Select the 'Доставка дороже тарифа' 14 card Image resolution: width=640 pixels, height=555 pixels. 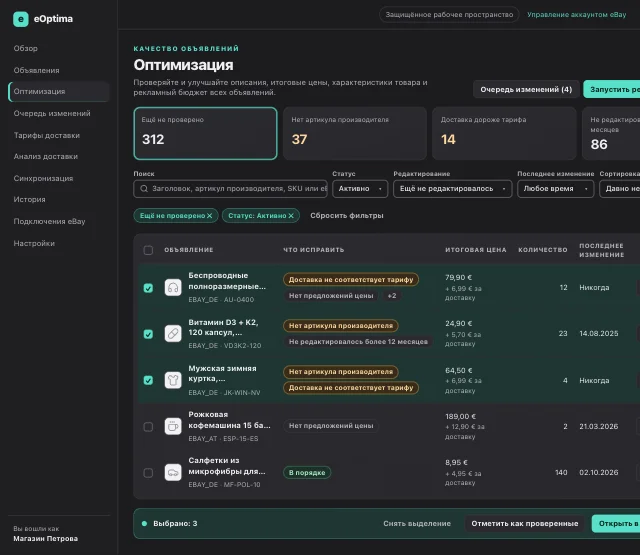point(504,133)
